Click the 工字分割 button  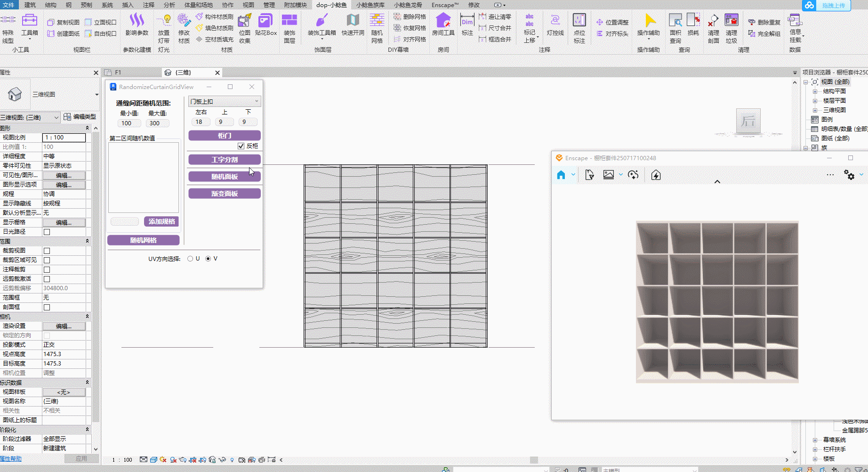point(225,160)
